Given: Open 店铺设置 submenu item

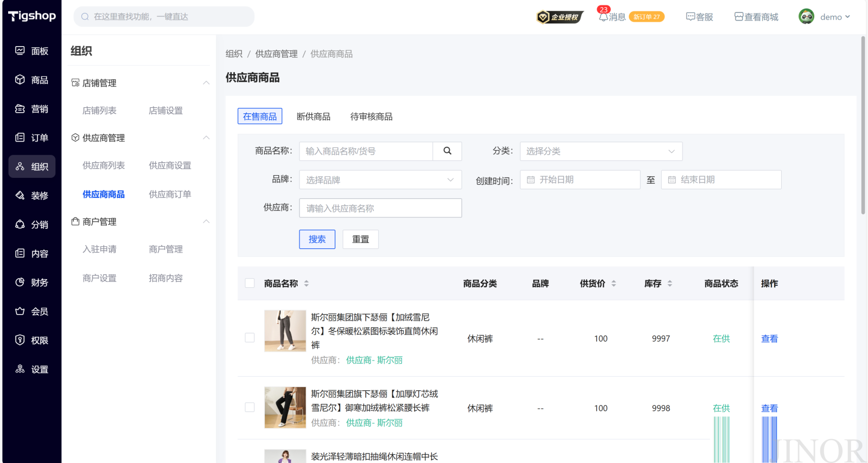Looking at the screenshot, I should click(165, 111).
